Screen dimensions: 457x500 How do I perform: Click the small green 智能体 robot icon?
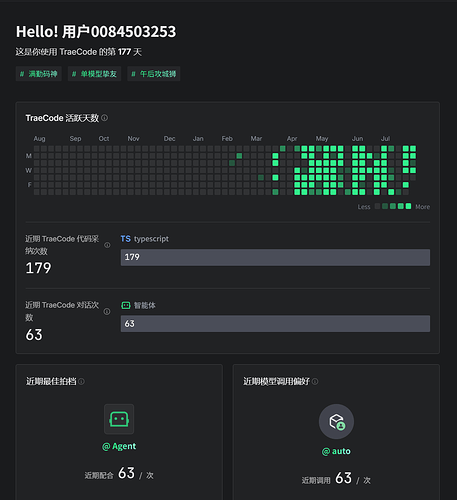pos(126,305)
